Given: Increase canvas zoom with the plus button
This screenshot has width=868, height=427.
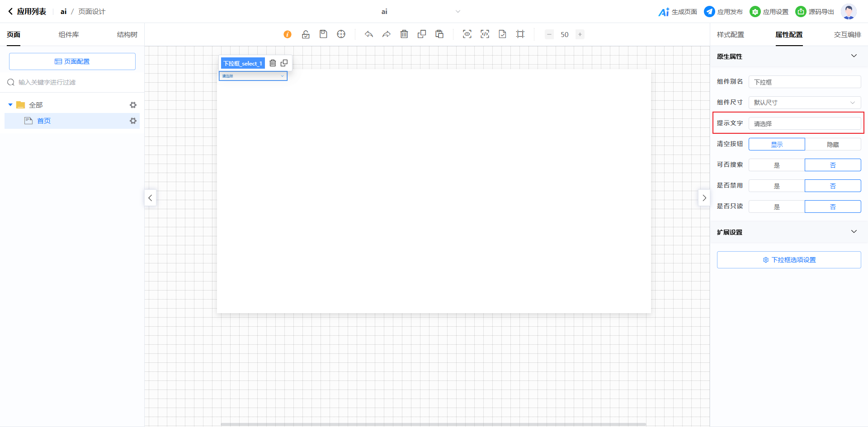Looking at the screenshot, I should (580, 34).
